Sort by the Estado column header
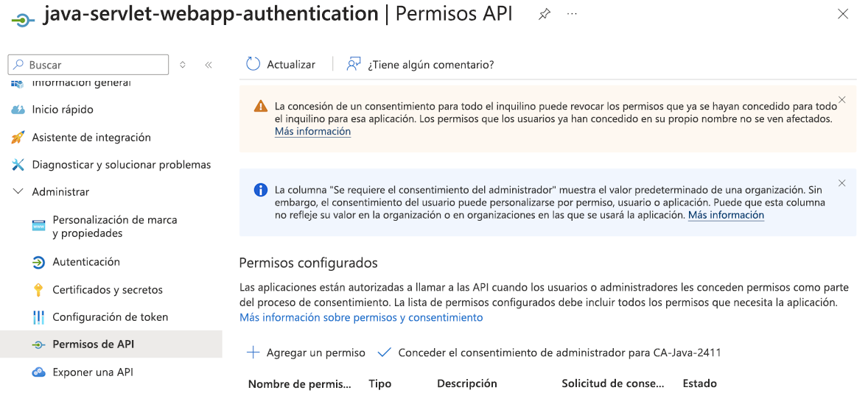The height and width of the screenshot is (393, 868). click(x=699, y=383)
